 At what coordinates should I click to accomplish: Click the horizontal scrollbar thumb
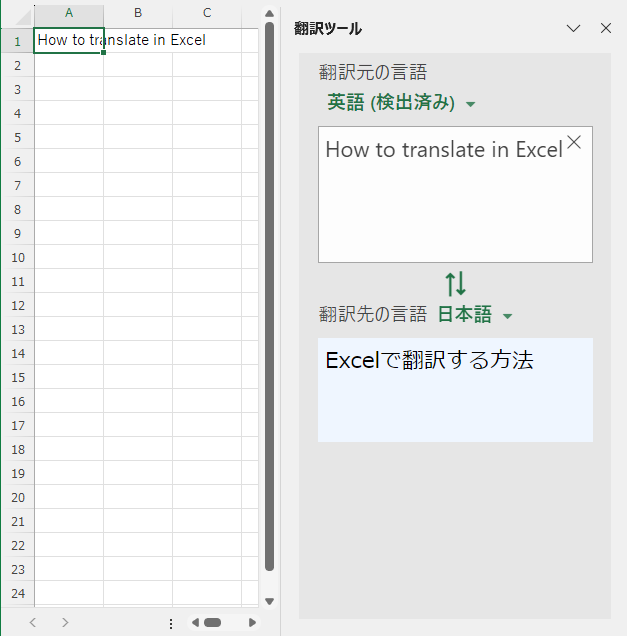(x=213, y=623)
